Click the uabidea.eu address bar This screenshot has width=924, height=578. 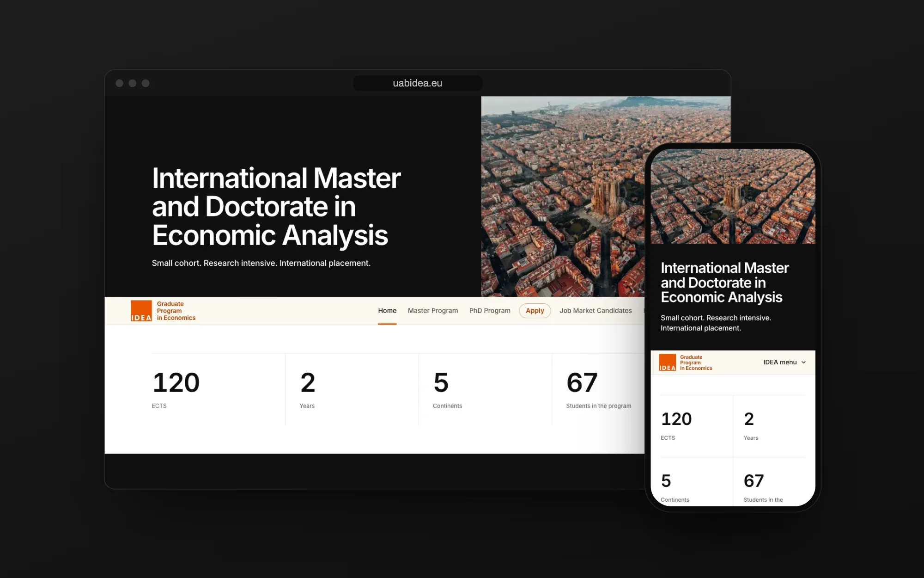[x=418, y=83]
